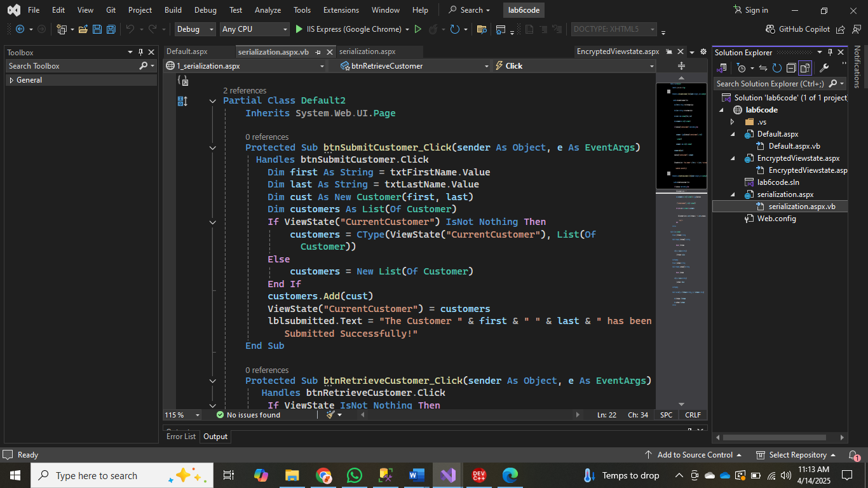
Task: Toggle auto-hide pin on Toolbox panel
Action: [x=140, y=52]
